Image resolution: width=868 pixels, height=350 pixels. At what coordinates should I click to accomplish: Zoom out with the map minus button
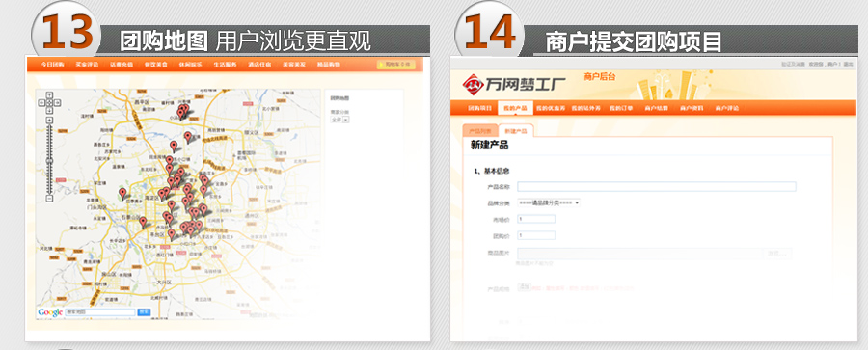point(49,199)
